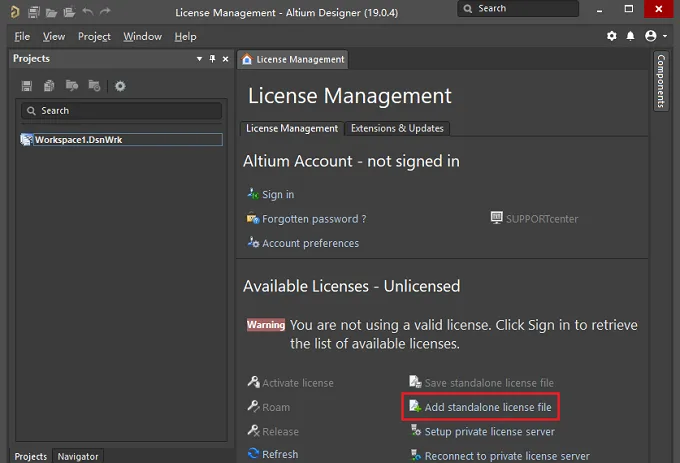Open SUPPORTcenter link

[542, 219]
